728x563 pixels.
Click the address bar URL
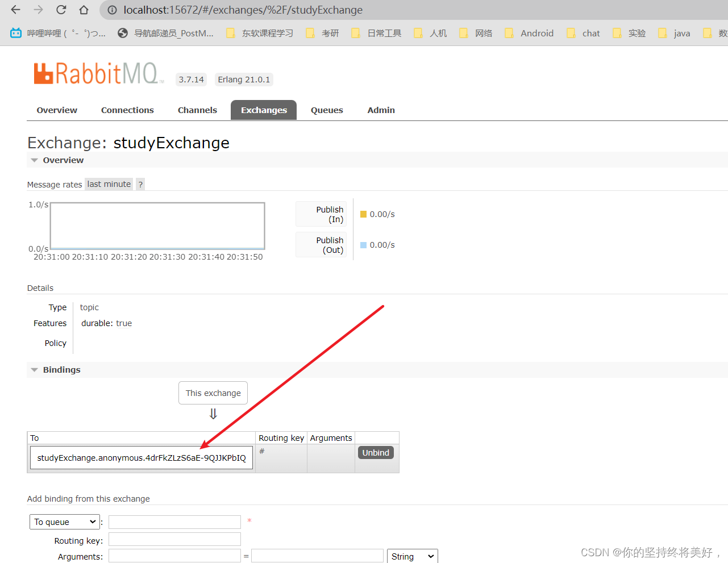tap(243, 10)
